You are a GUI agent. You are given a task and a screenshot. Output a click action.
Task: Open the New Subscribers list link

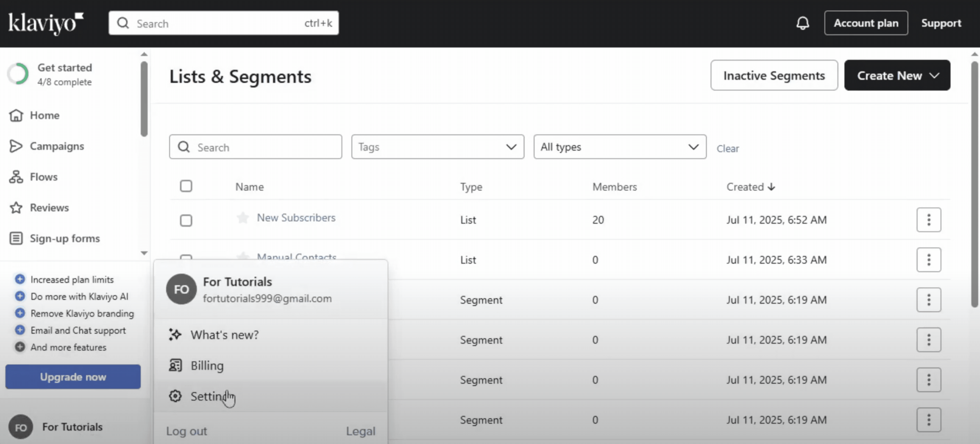296,218
